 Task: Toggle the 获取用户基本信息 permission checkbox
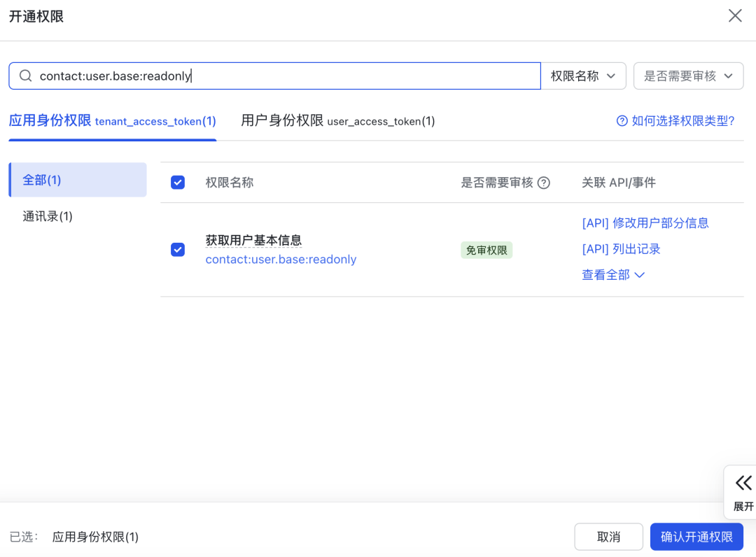click(178, 250)
